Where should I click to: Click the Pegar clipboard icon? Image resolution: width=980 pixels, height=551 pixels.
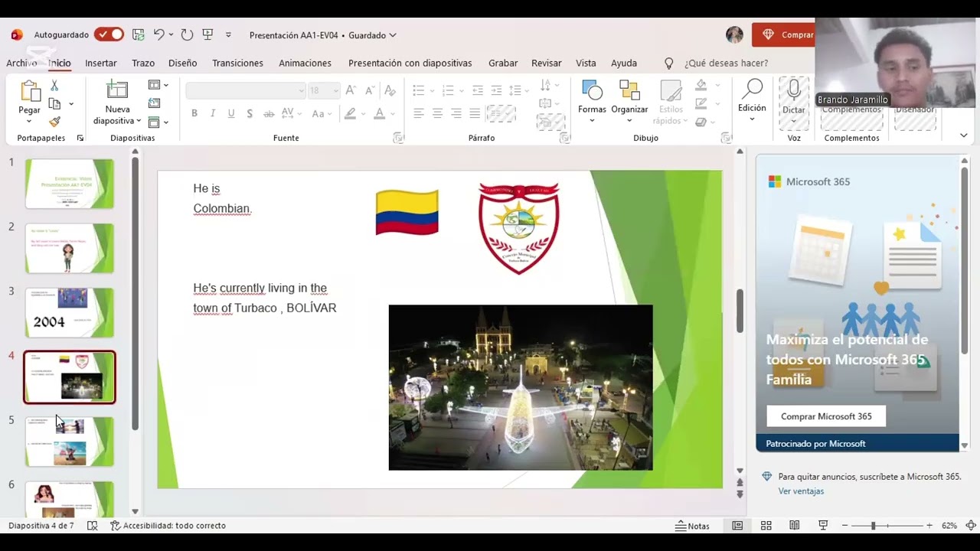click(x=30, y=92)
